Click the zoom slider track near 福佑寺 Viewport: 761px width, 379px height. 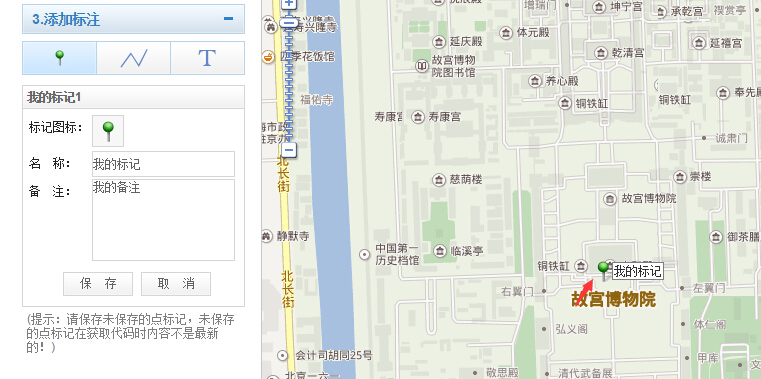coord(289,100)
